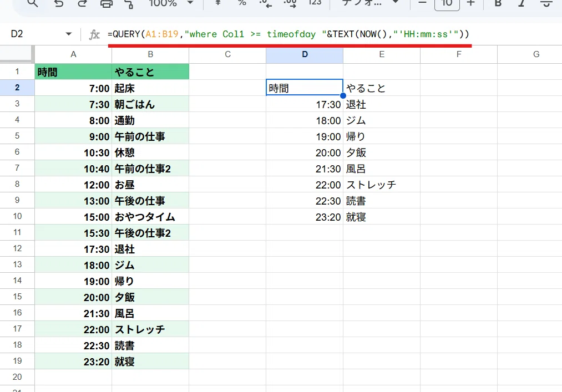Toggle bold formatting
Image resolution: width=562 pixels, height=392 pixels.
tap(498, 3)
